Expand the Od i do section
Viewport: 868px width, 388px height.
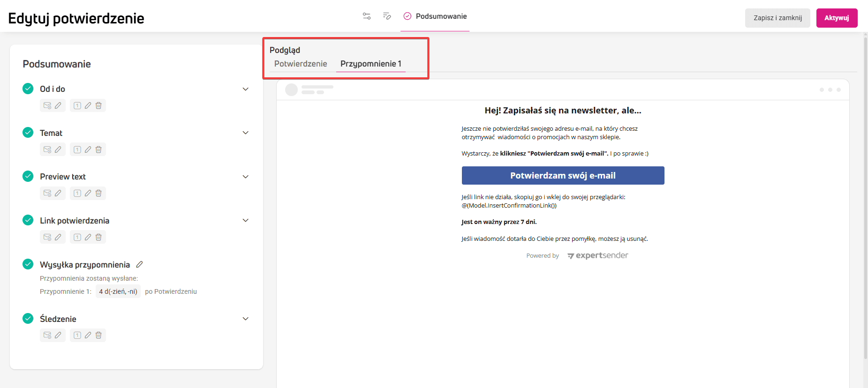(245, 89)
